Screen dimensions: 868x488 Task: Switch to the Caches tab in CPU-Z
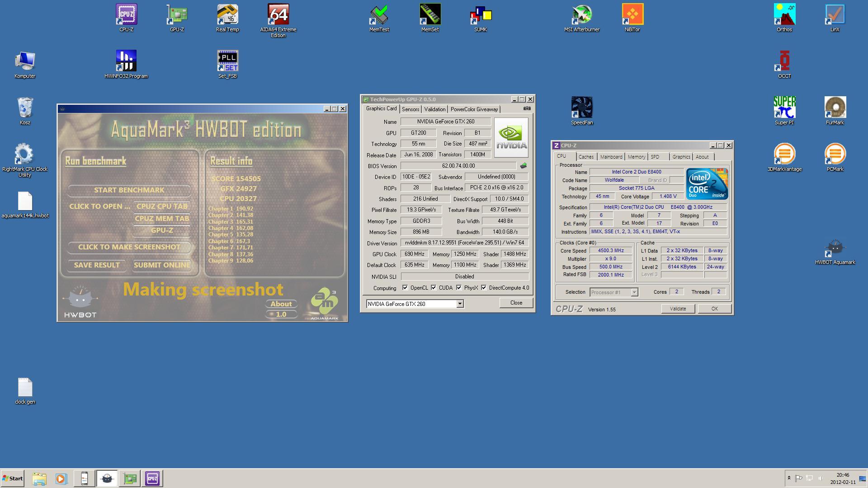coord(586,157)
